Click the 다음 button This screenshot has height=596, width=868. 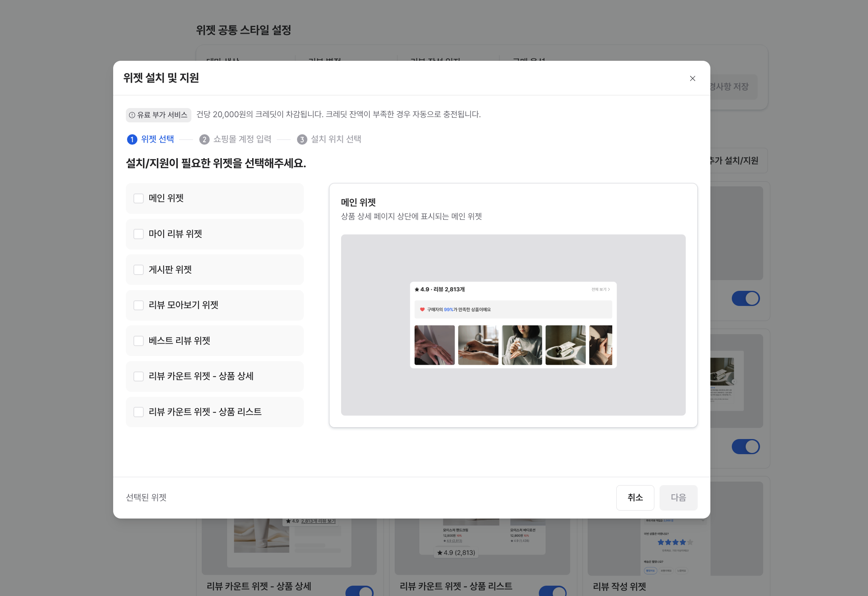(x=678, y=497)
